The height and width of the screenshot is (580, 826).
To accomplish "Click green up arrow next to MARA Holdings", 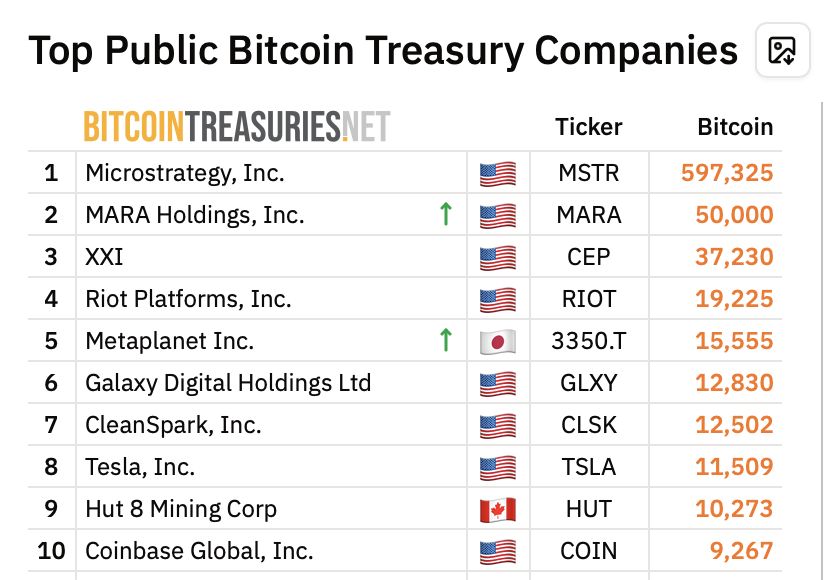I will 446,214.
